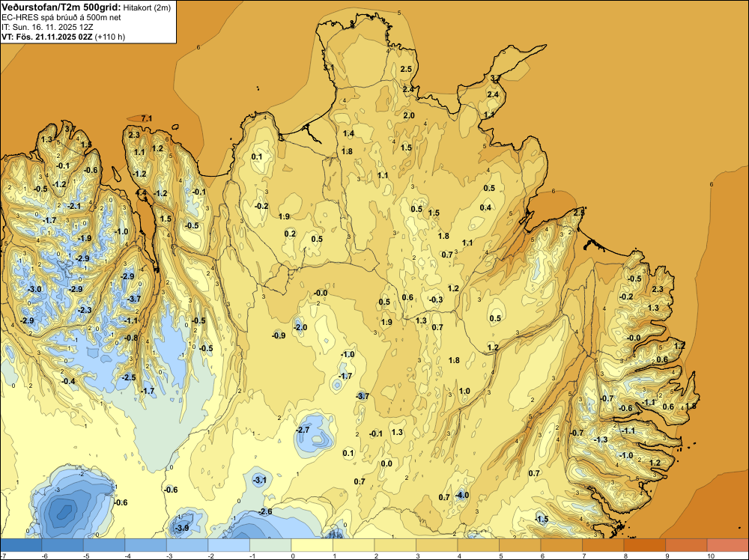
Task: Click the legend tick label -7
Action: pos(3,556)
